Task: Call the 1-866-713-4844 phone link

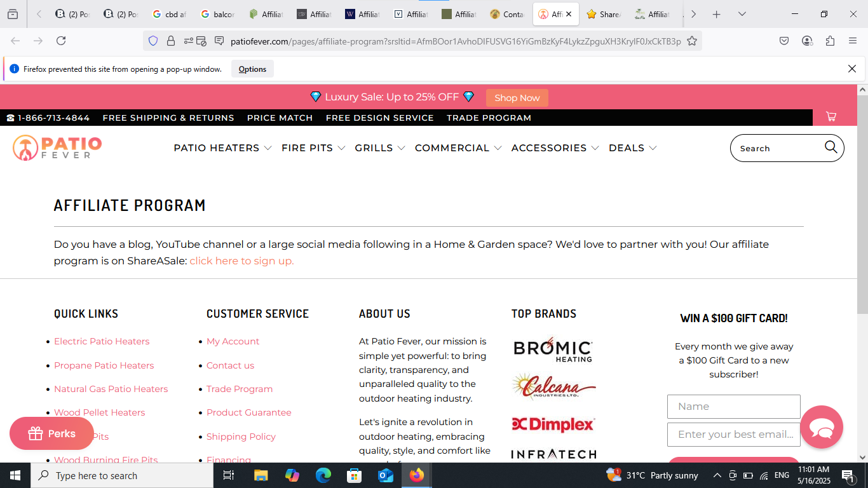Action: coord(48,118)
